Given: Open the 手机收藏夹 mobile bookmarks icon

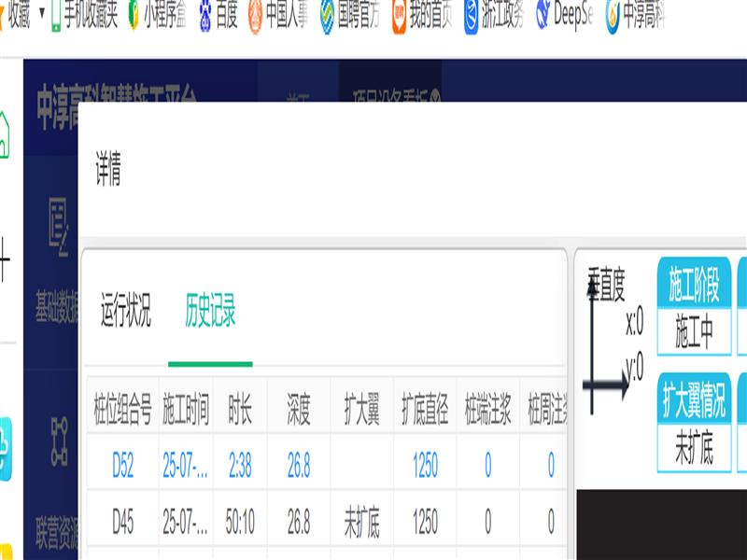Looking at the screenshot, I should tap(56, 16).
